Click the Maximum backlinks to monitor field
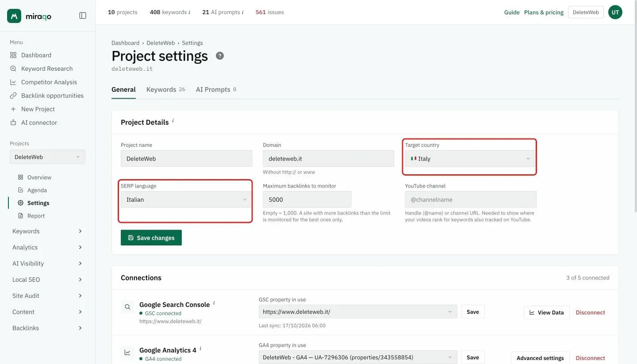The width and height of the screenshot is (637, 364). (307, 199)
